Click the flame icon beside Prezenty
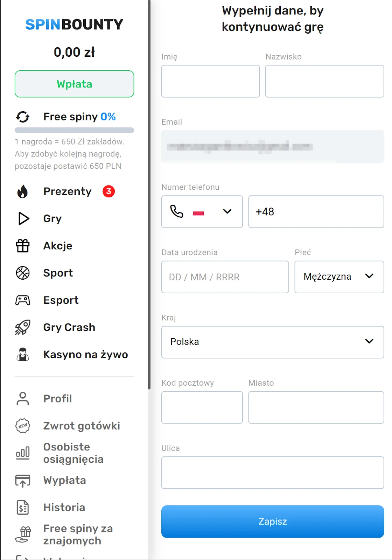This screenshot has width=392, height=560. [23, 191]
